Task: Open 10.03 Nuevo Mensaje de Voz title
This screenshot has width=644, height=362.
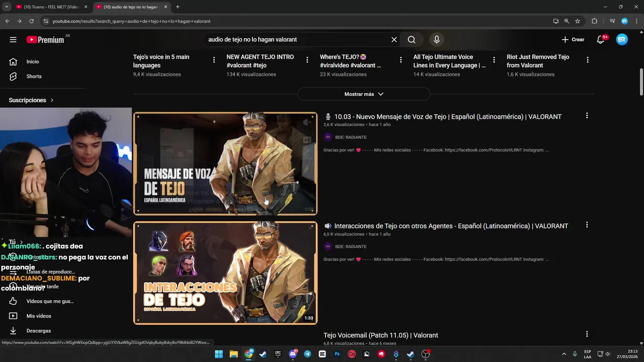Action: coord(443,117)
